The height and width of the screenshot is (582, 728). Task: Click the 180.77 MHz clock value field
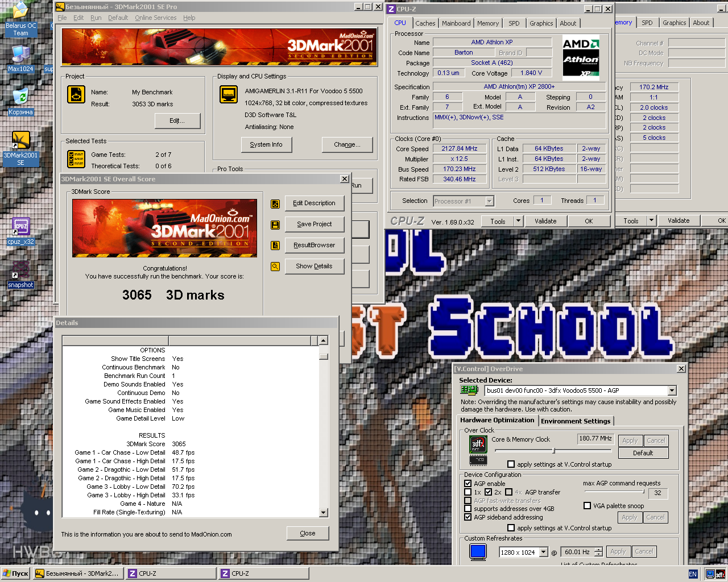tap(595, 439)
